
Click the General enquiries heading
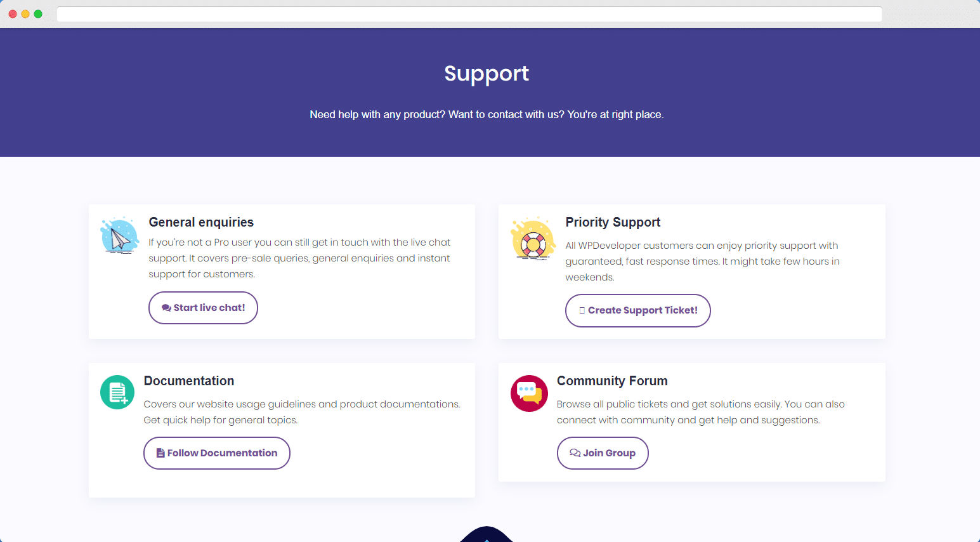(201, 222)
